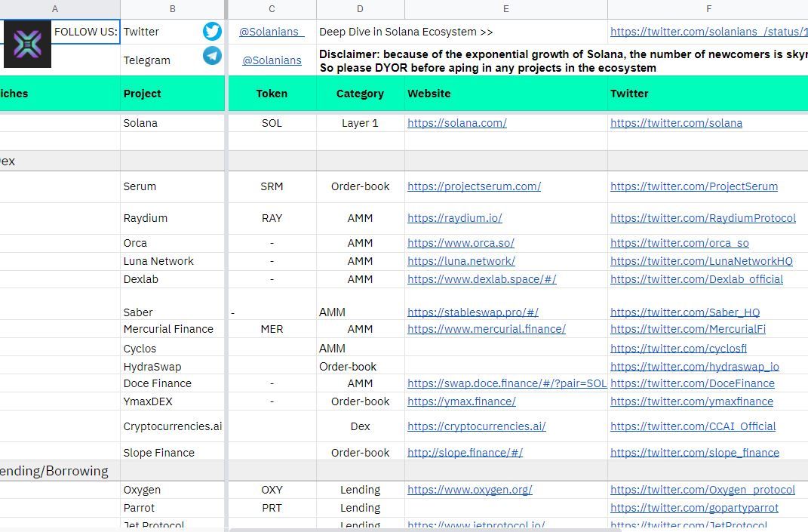
Task: Select the Mercurial Finance project cell
Action: click(x=168, y=329)
